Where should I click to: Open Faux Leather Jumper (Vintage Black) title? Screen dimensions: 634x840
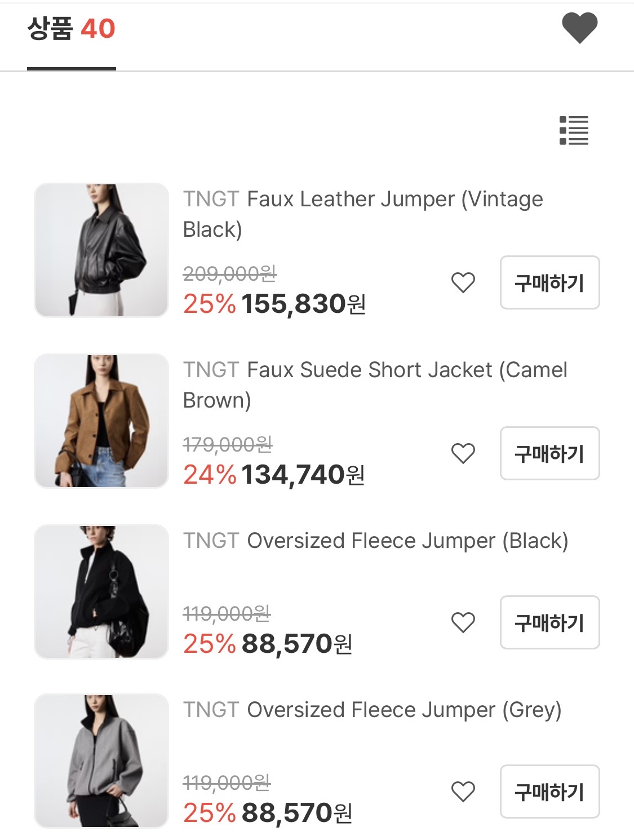click(x=363, y=214)
